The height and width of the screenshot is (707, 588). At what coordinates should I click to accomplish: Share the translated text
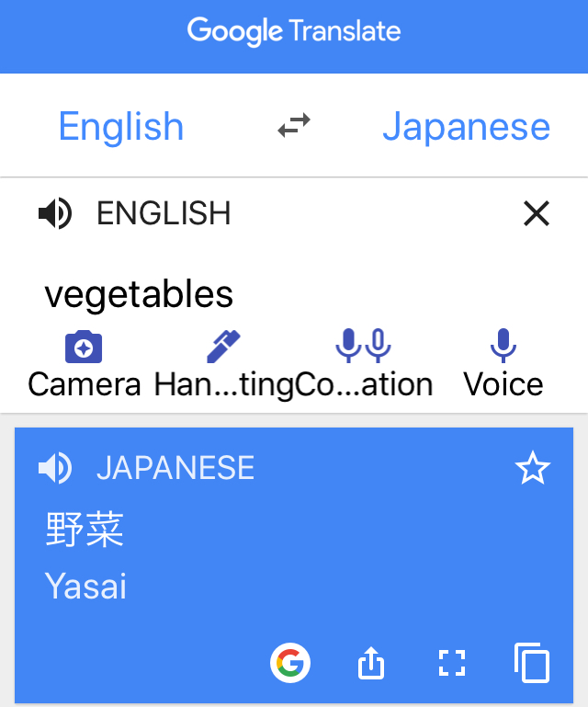click(x=371, y=663)
